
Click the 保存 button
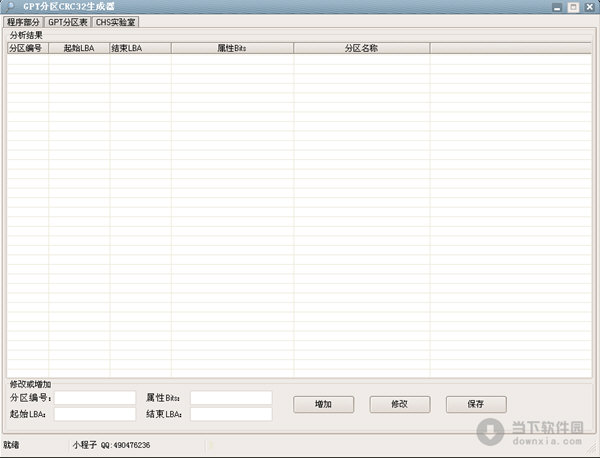pyautogui.click(x=476, y=404)
